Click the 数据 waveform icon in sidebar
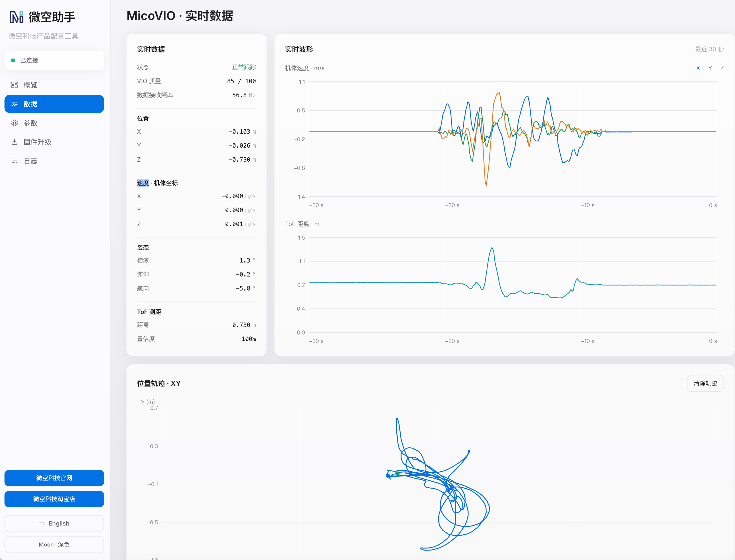This screenshot has width=735, height=560. (14, 104)
